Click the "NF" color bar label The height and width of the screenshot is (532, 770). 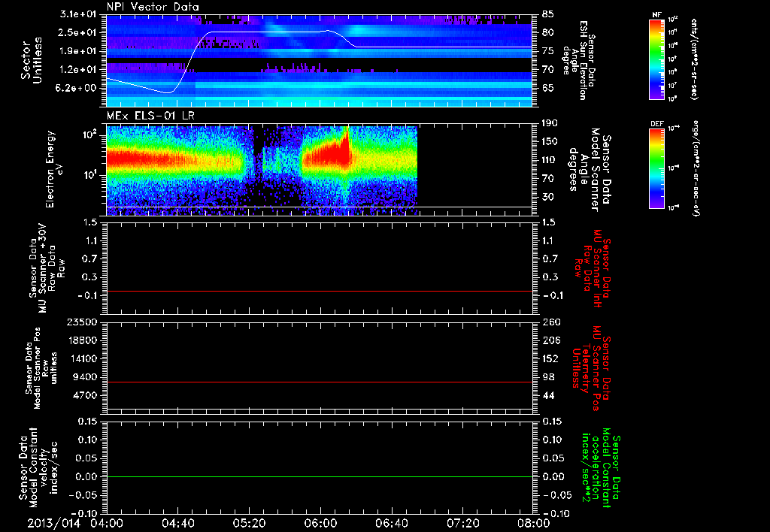656,15
